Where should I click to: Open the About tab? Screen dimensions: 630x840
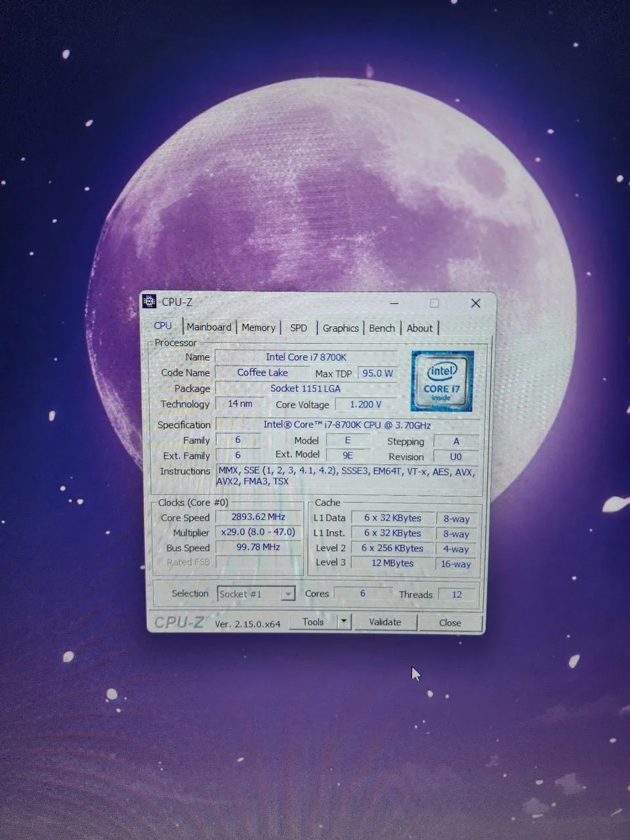pos(419,328)
